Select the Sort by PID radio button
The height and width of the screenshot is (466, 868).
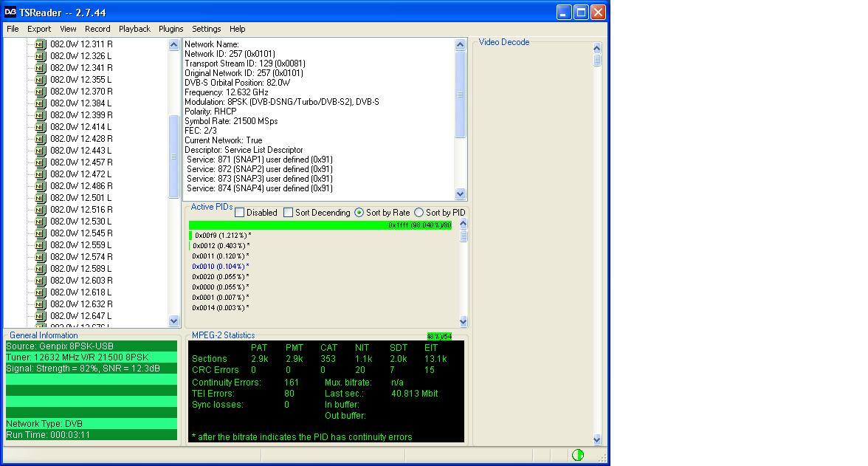click(418, 212)
